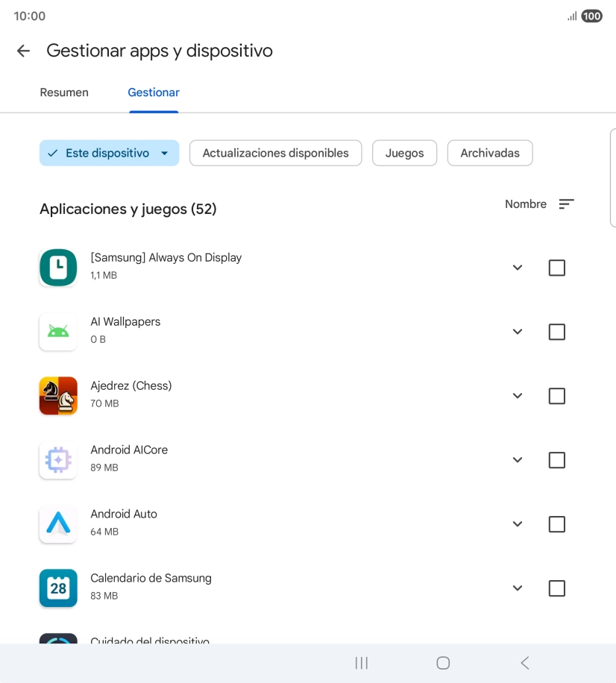
Task: Open the Este dispositivo filter dropdown
Action: tap(109, 153)
